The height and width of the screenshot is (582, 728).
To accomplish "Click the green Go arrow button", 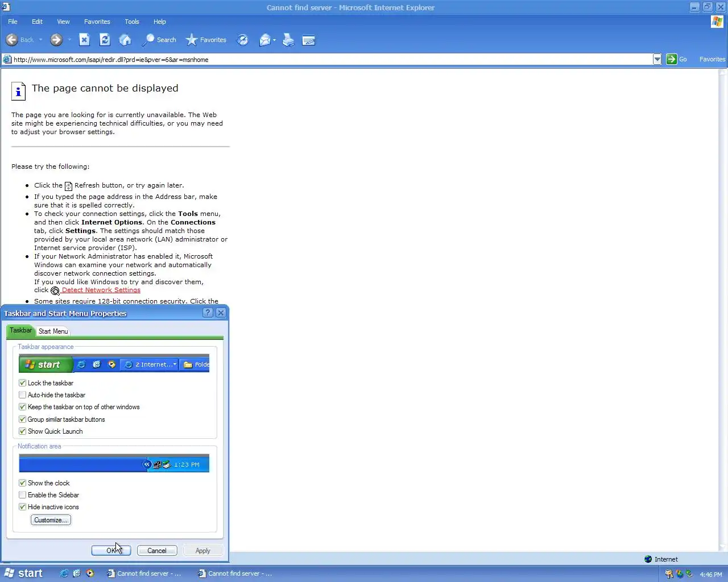I will click(x=672, y=59).
